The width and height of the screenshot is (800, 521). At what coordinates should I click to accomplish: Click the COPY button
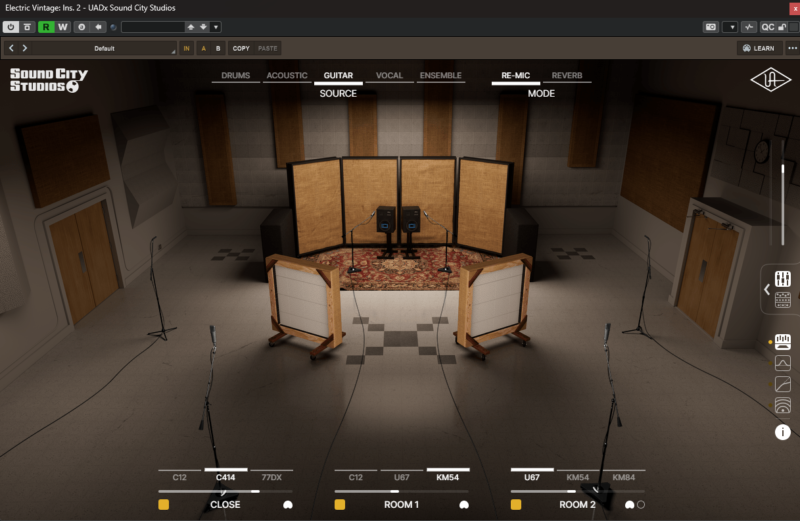click(241, 48)
